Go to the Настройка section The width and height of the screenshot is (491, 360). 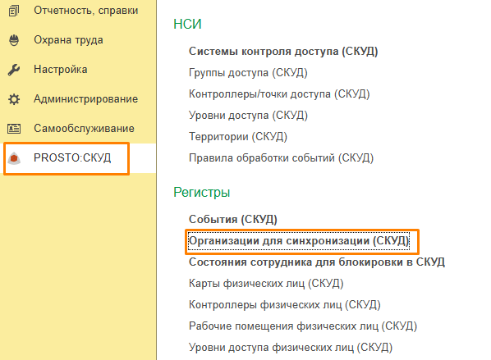click(60, 69)
